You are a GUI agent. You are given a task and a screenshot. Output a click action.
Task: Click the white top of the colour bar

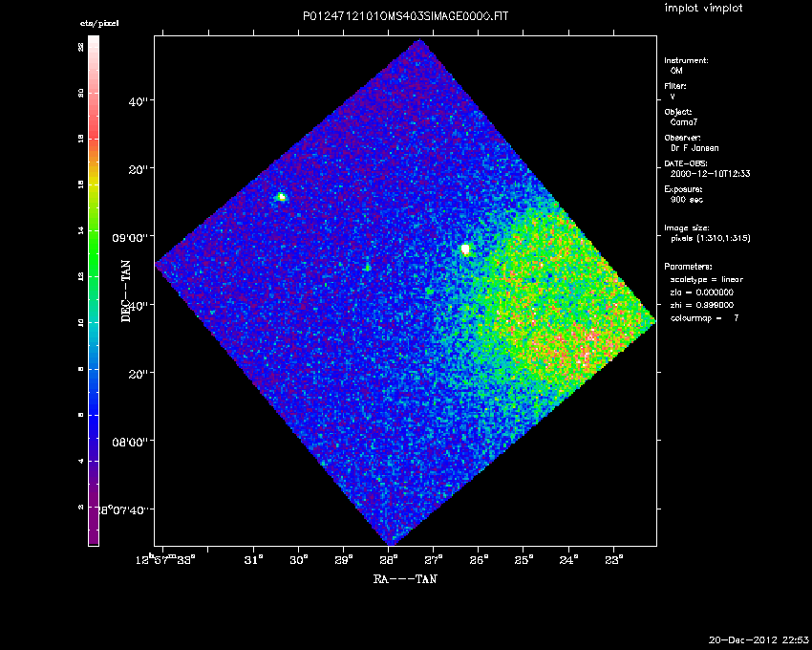pos(94,46)
